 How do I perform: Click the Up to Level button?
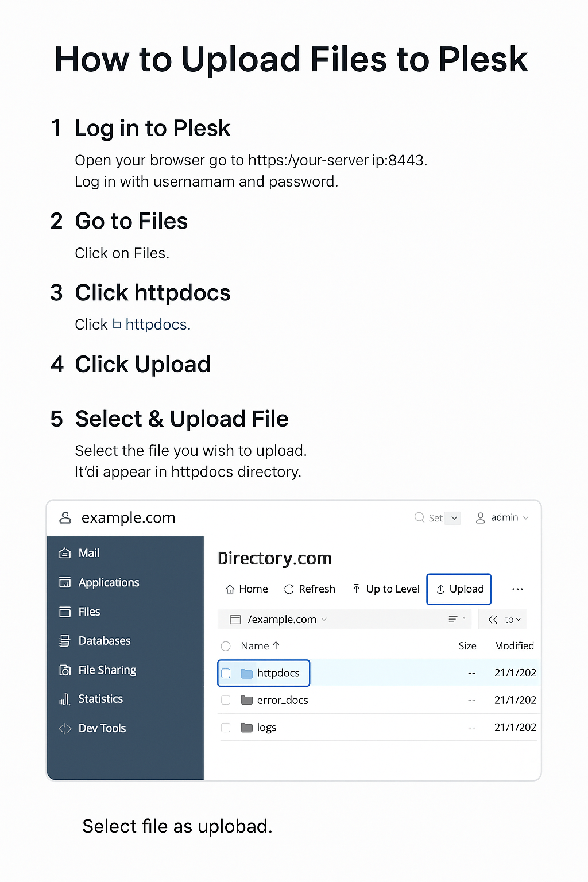[x=386, y=589]
